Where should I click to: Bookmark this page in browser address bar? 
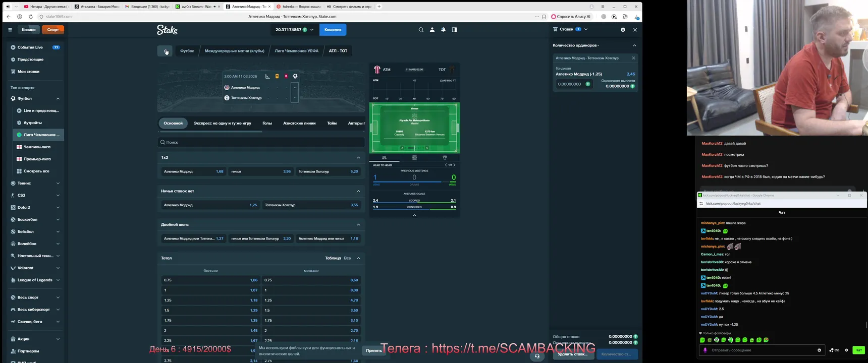point(544,17)
